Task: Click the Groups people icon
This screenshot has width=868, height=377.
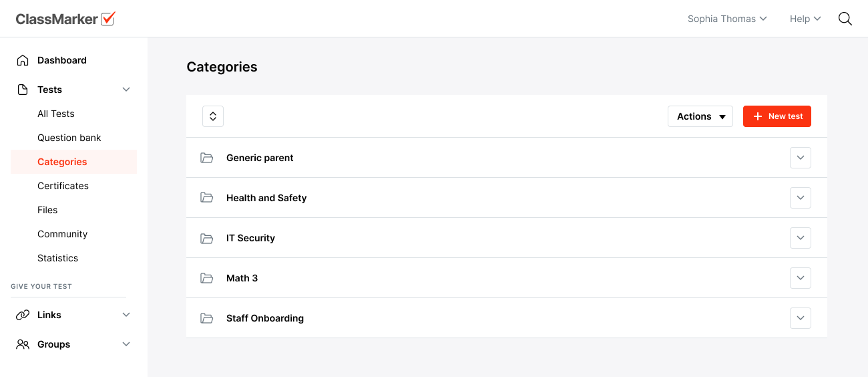Action: click(23, 344)
